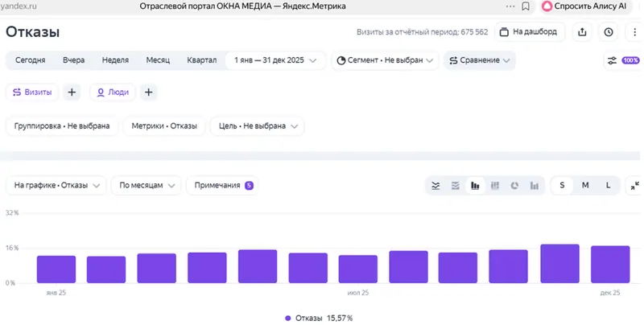Screen dimensions: 644x325
Task: Click the browser bookmark icon
Action: click(526, 6)
